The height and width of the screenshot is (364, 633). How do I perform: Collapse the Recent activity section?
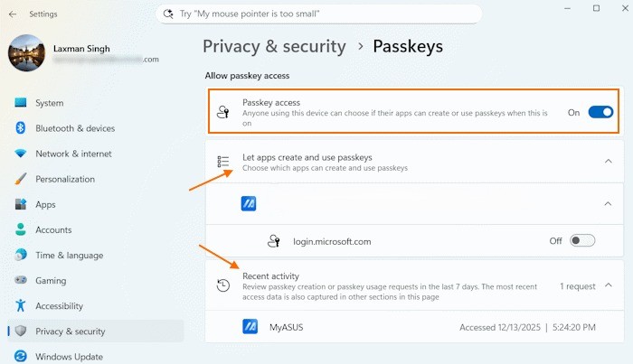pyautogui.click(x=607, y=285)
